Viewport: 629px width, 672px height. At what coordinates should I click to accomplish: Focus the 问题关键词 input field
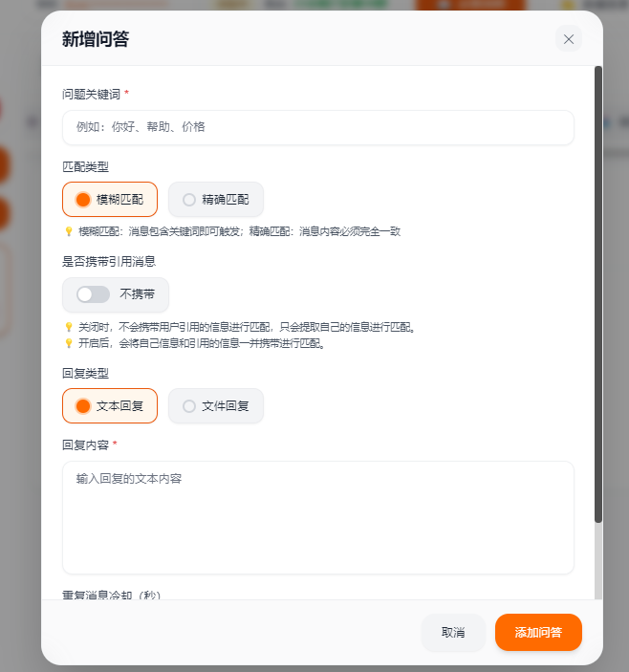(x=317, y=127)
